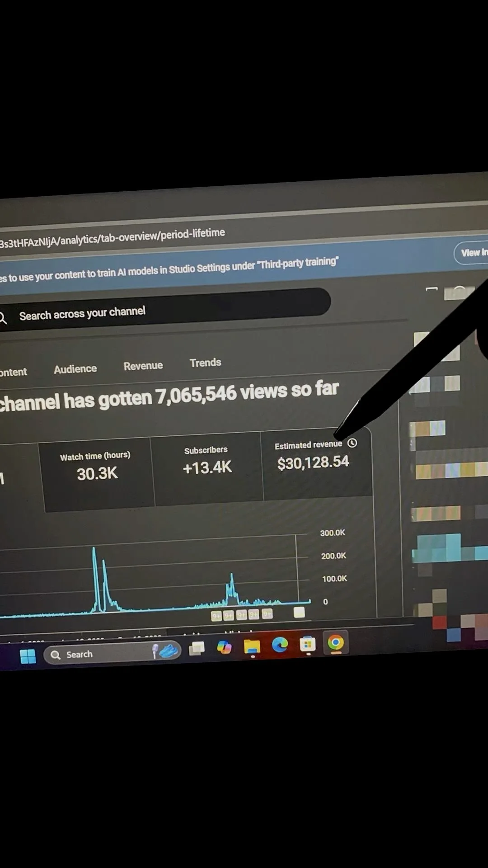Launch Copilot from the taskbar

(224, 647)
